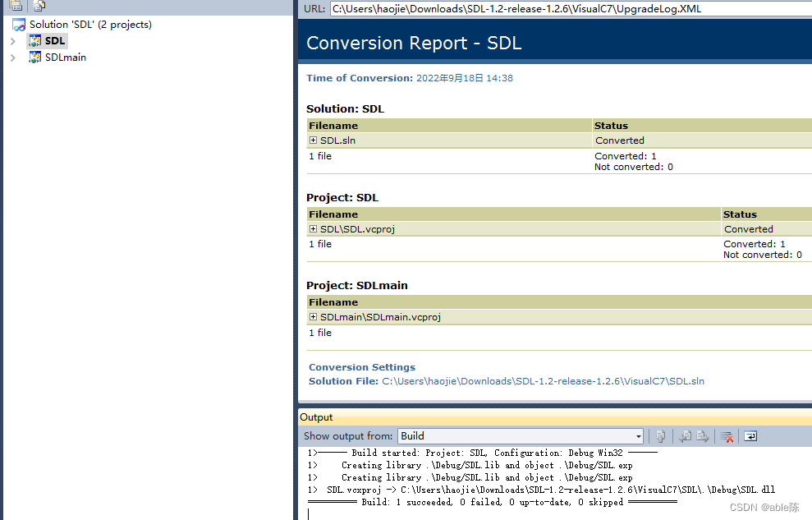This screenshot has width=812, height=520.
Task: Click the 'Show output from:' label
Action: [348, 436]
